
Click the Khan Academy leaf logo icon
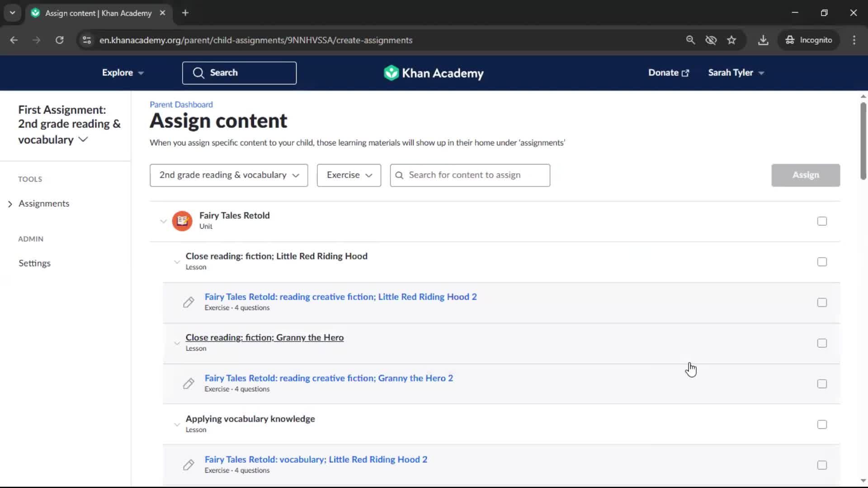point(391,73)
